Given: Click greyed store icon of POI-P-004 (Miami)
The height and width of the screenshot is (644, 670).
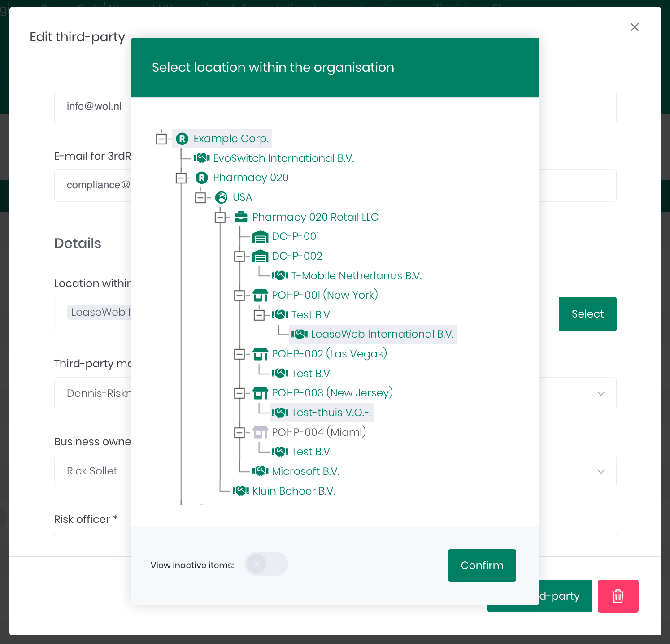Looking at the screenshot, I should click(x=261, y=432).
